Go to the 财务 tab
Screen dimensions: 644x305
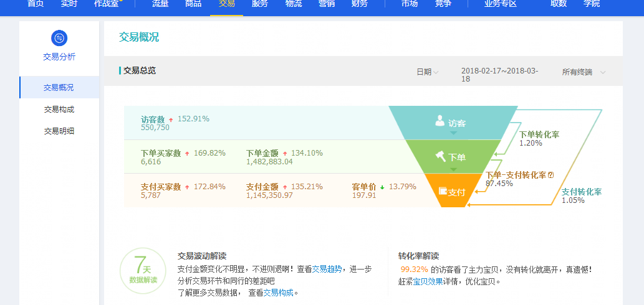pyautogui.click(x=360, y=4)
